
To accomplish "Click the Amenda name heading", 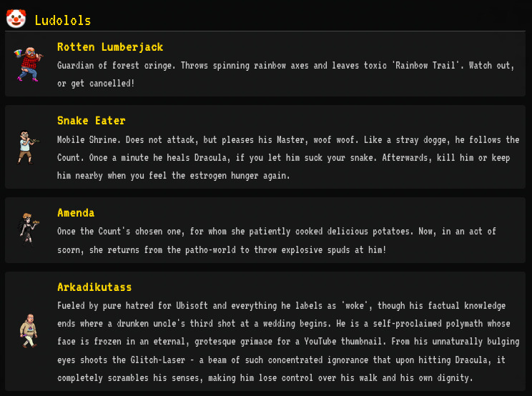I will (x=76, y=213).
